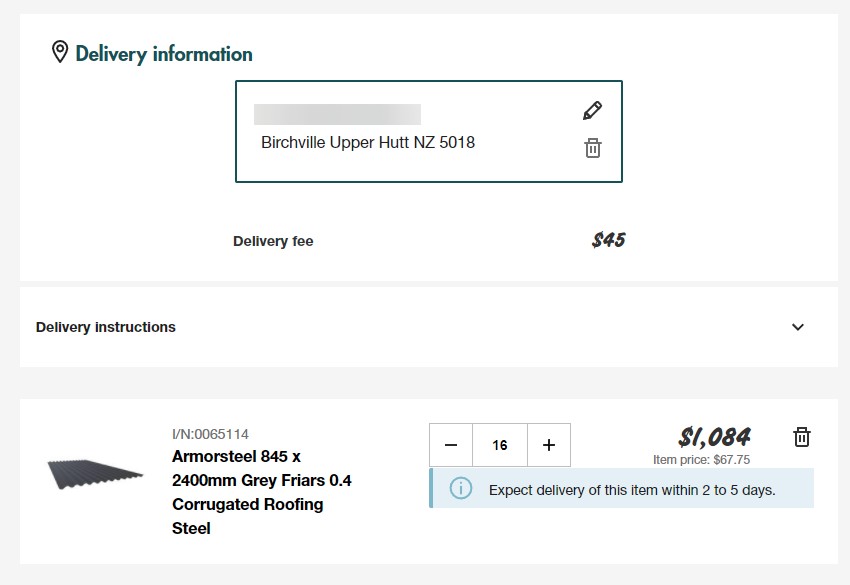This screenshot has height=585, width=850.
Task: Select the Birchville Upper Hutt address text
Action: point(367,142)
